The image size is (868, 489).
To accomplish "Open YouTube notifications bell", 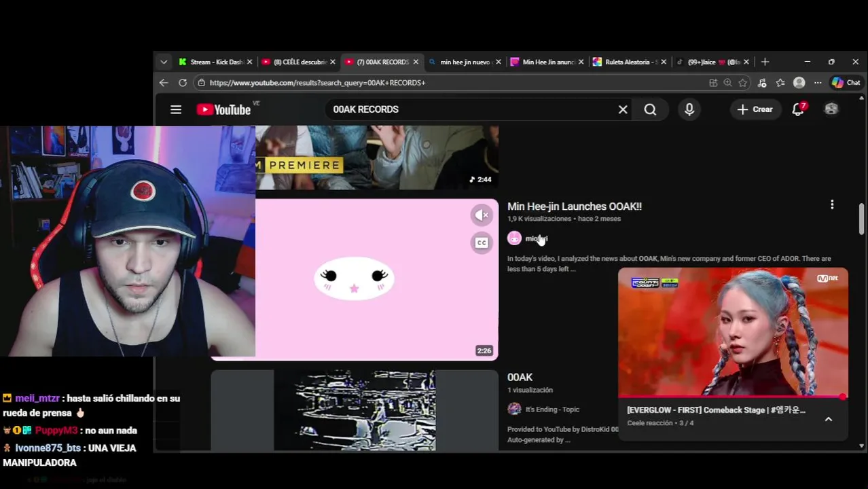I will pos(799,109).
